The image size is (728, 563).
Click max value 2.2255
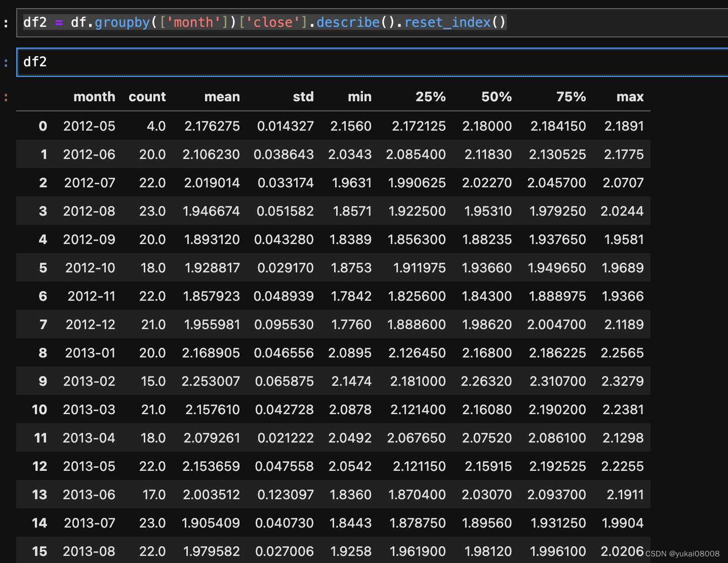pos(622,466)
